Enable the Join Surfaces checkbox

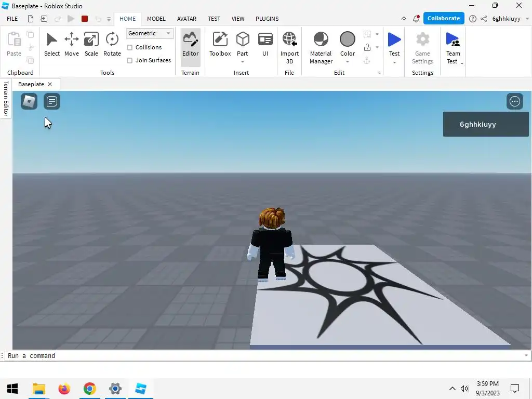(x=129, y=60)
